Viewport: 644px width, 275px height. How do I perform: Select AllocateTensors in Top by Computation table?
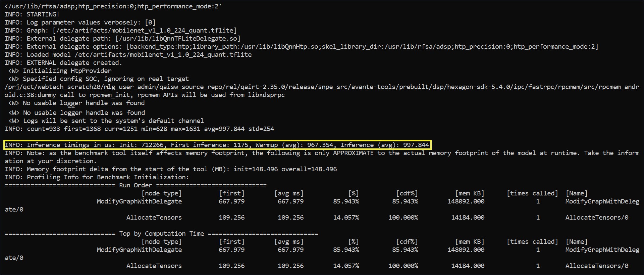[154, 266]
